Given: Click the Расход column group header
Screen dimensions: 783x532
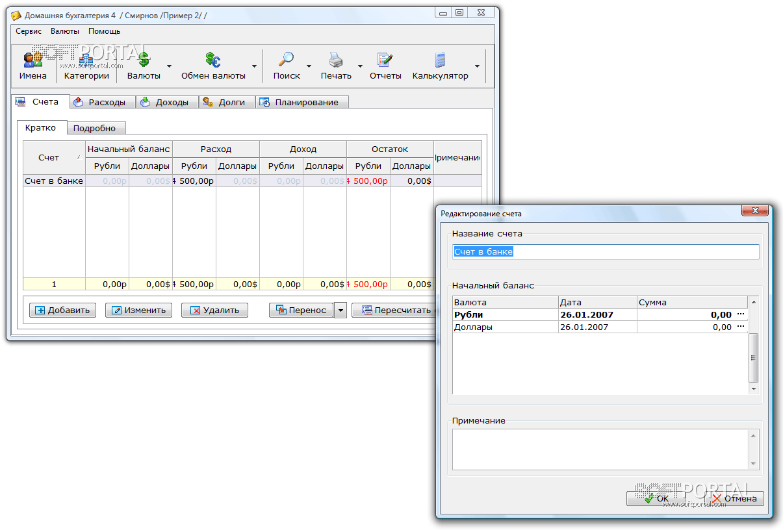Looking at the screenshot, I should [216, 149].
